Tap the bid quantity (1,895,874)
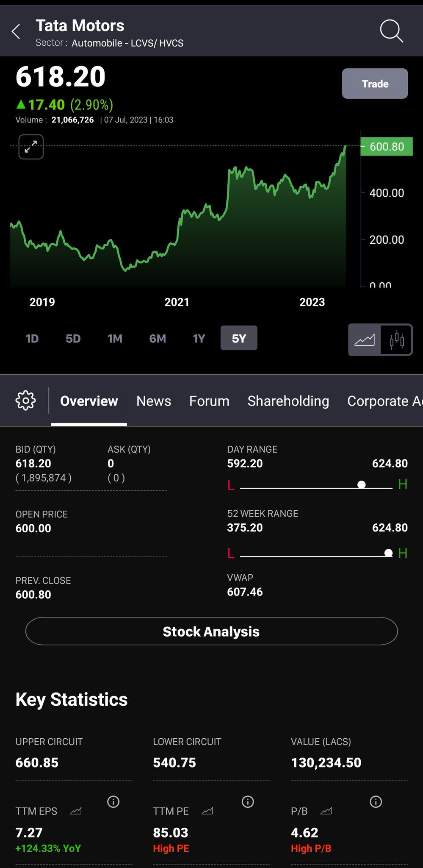The image size is (423, 868). coord(44,478)
